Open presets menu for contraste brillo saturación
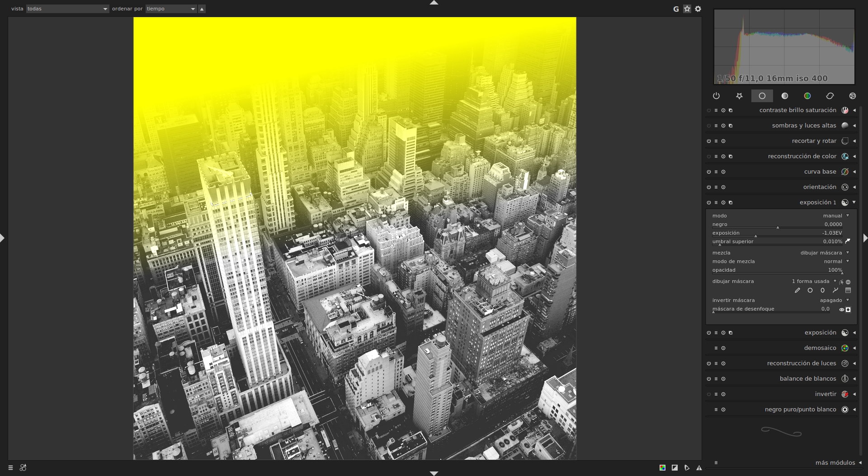This screenshot has width=868, height=476. click(x=716, y=110)
